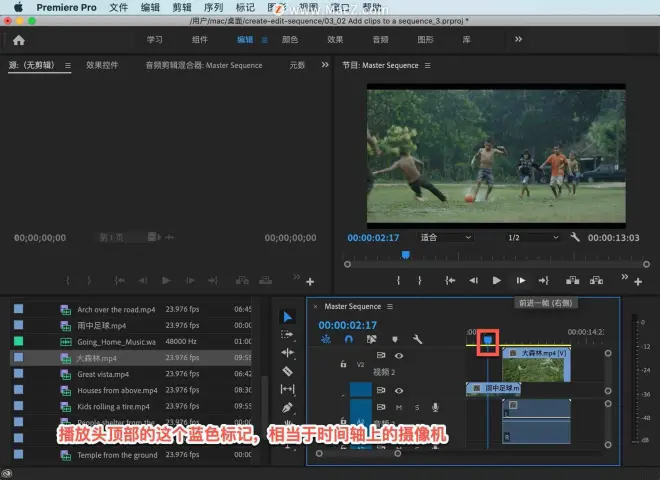
Task: Click the Lift button in Program monitor
Action: 572,280
